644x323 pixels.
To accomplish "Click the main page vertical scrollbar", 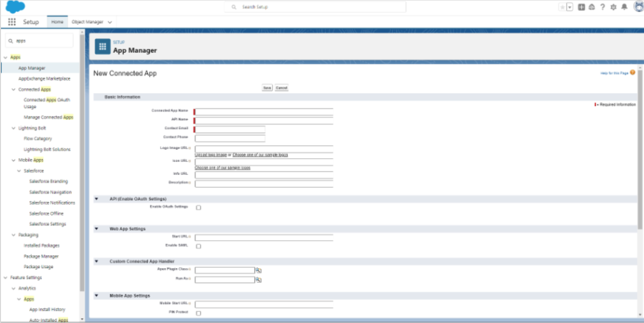I will pos(640,149).
